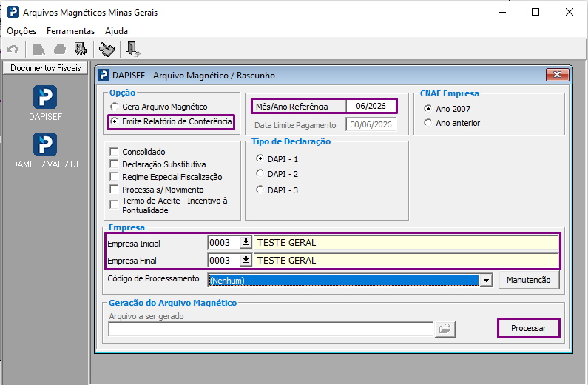The image size is (588, 385).
Task: Click the application logo in main title bar
Action: click(x=13, y=12)
